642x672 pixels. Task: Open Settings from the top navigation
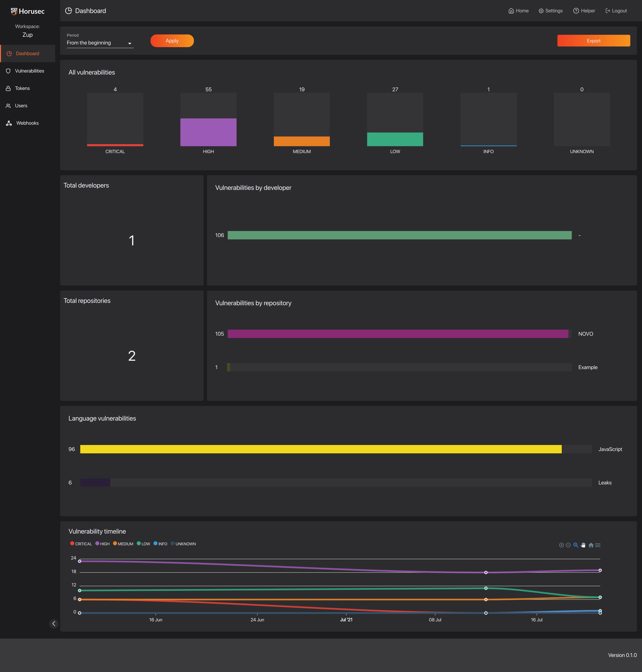(x=550, y=11)
